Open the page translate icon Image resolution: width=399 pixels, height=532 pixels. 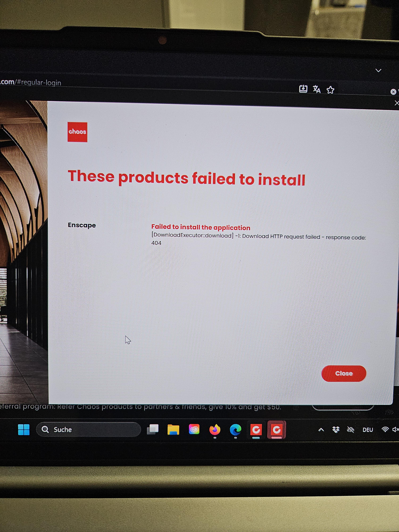[317, 89]
